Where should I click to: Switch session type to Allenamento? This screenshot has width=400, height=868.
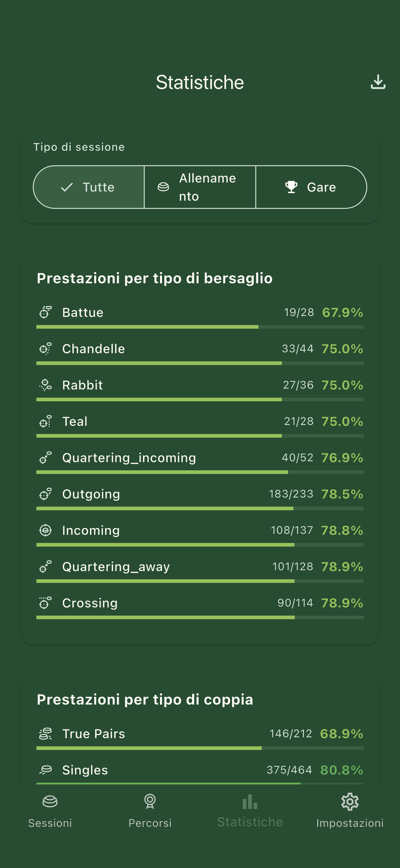click(x=200, y=187)
